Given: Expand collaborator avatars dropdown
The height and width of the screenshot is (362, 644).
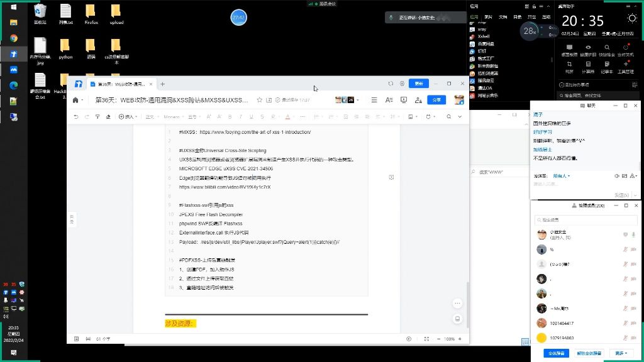Looking at the screenshot, I should pos(358,100).
